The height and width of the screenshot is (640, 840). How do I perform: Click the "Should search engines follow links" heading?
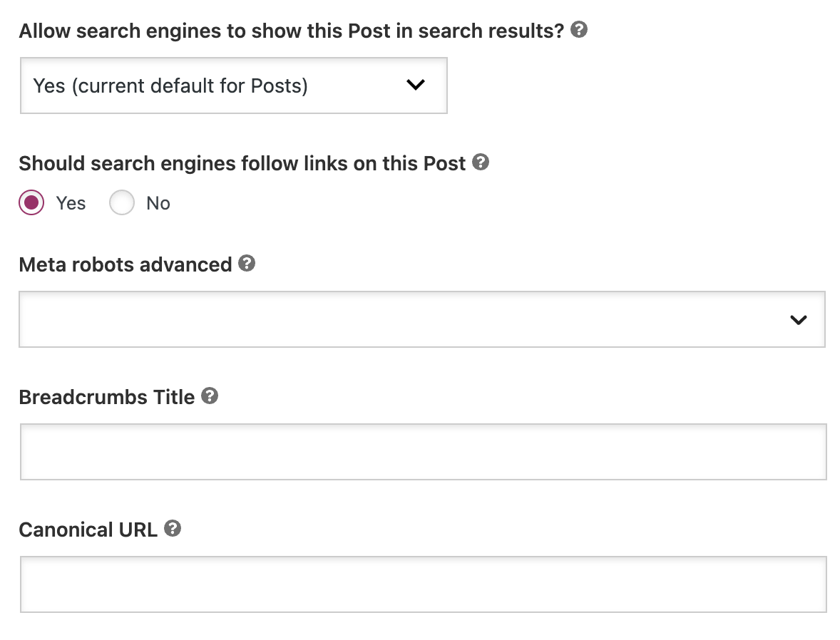pyautogui.click(x=242, y=162)
